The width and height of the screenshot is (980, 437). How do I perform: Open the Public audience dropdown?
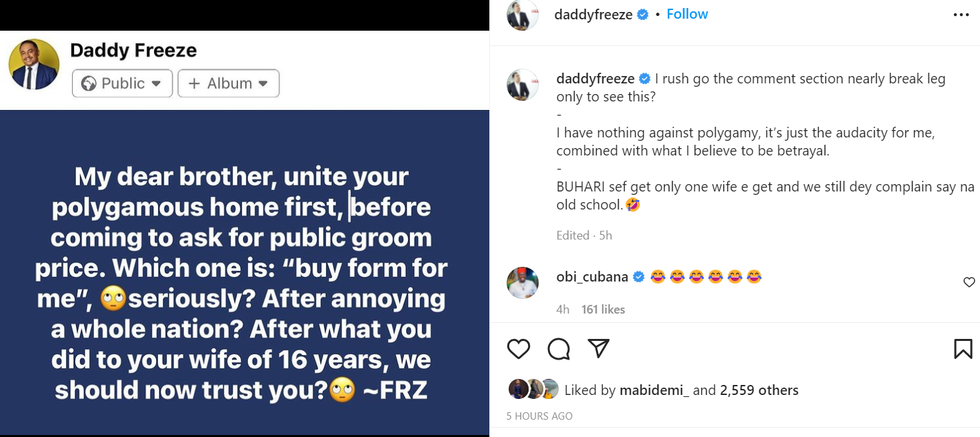tap(122, 83)
